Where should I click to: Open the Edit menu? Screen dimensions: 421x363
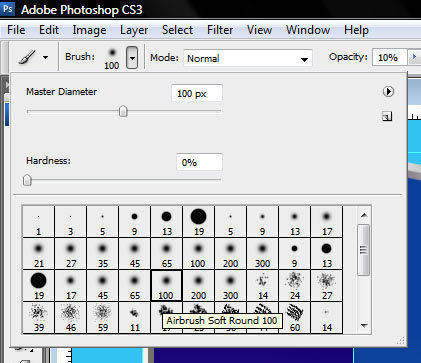(49, 30)
